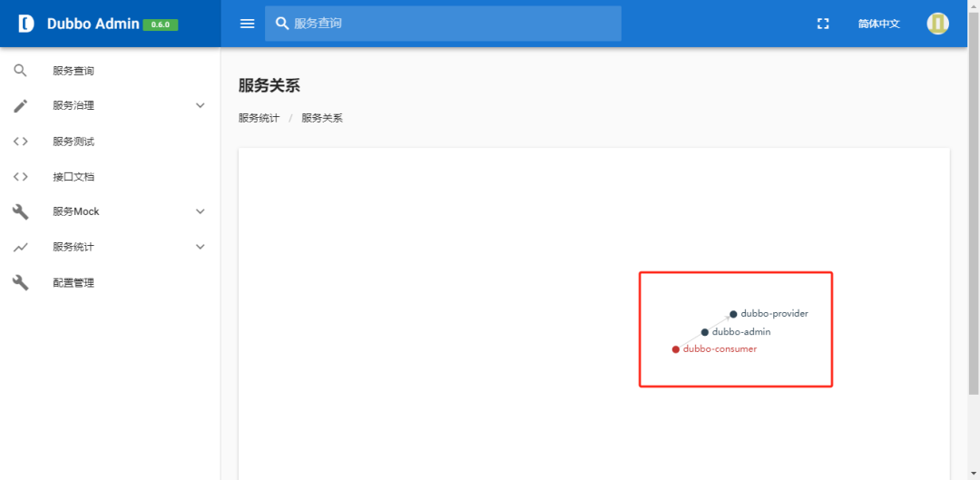This screenshot has width=980, height=480.
Task: Click the dubbo-consumer label
Action: [720, 349]
